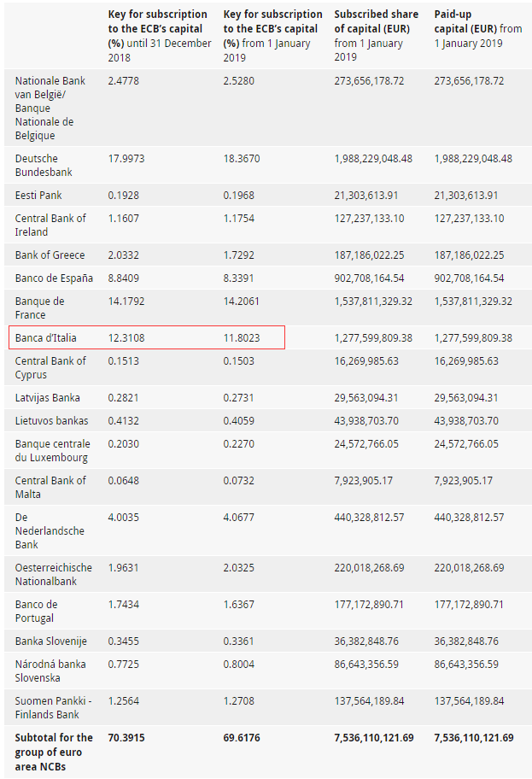Click the Banco de España row name
This screenshot has width=532, height=779.
[x=54, y=278]
